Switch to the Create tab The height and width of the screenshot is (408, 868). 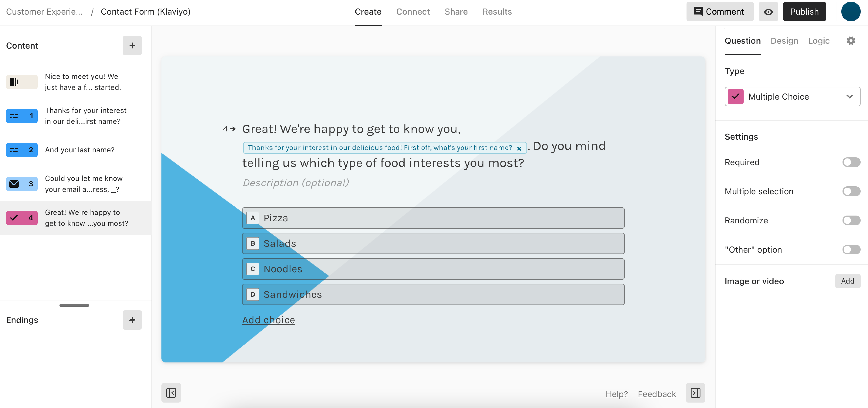click(368, 12)
